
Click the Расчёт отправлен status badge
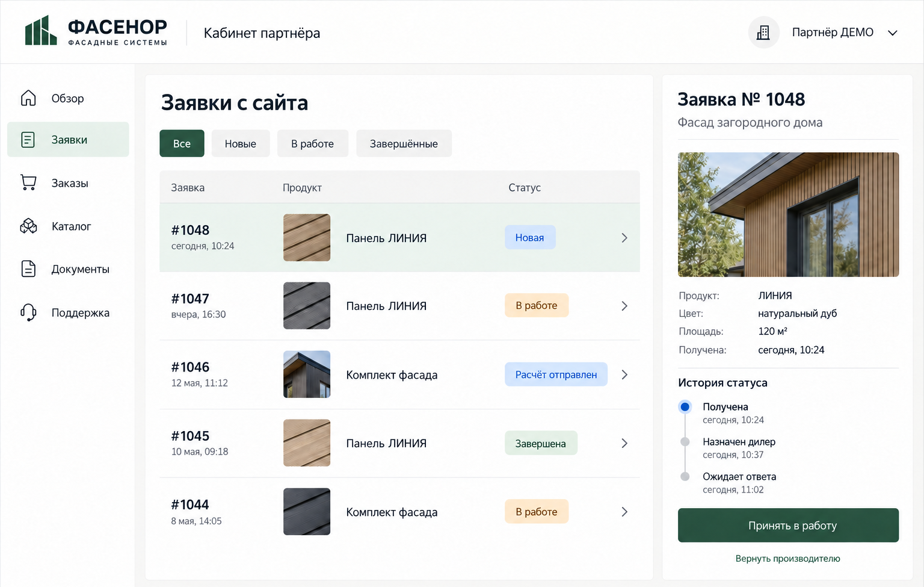coord(556,374)
